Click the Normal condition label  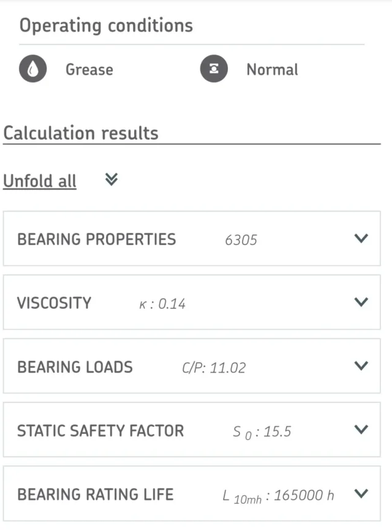tap(273, 69)
